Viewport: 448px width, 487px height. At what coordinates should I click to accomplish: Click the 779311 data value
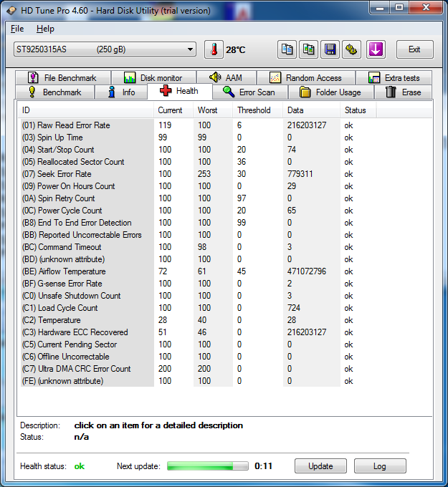[300, 174]
